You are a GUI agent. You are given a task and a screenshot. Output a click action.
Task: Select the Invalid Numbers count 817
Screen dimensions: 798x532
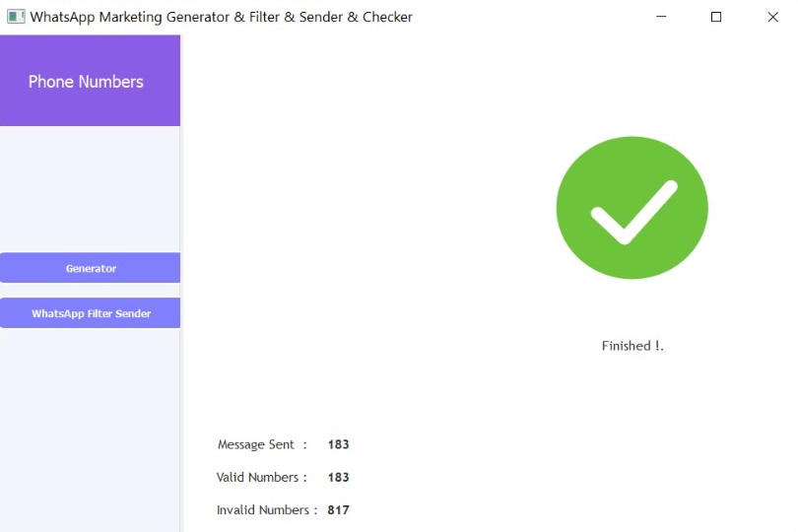click(x=339, y=510)
